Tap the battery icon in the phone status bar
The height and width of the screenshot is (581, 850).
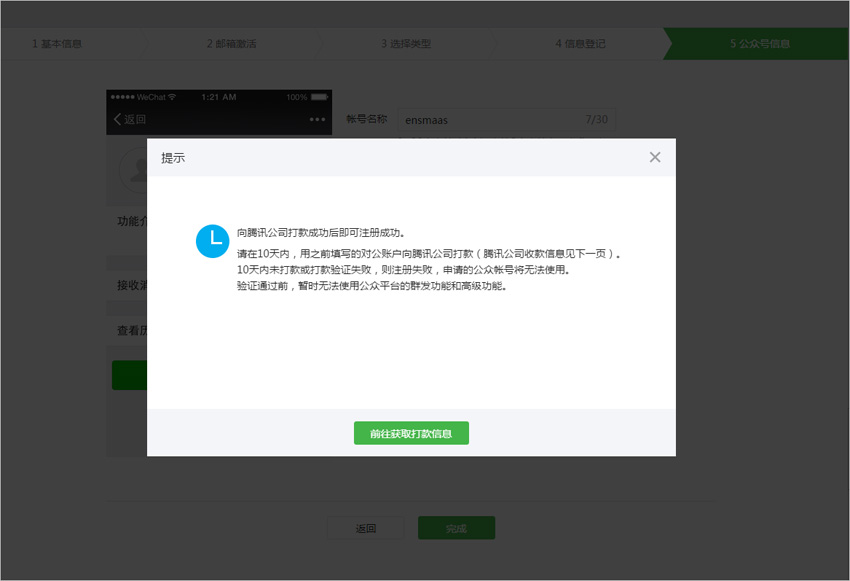(x=321, y=96)
